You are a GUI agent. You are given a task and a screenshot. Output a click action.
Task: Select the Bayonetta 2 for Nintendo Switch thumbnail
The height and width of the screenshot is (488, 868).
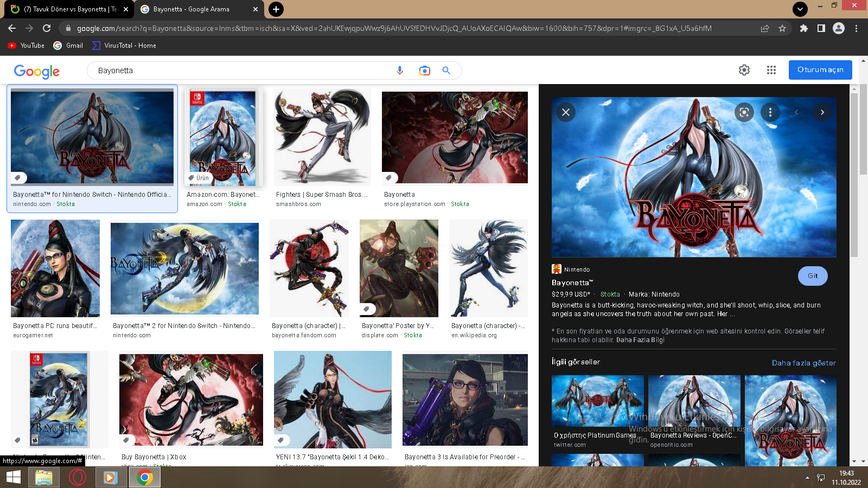click(x=184, y=268)
